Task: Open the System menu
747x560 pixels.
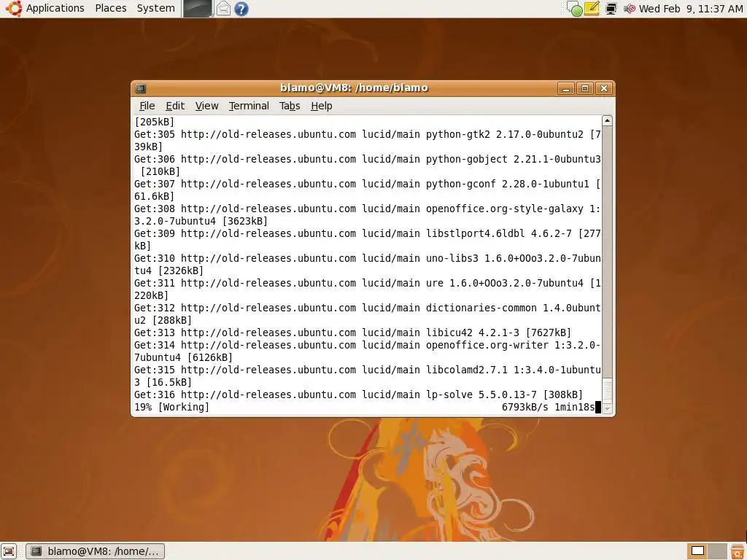Action: [155, 8]
